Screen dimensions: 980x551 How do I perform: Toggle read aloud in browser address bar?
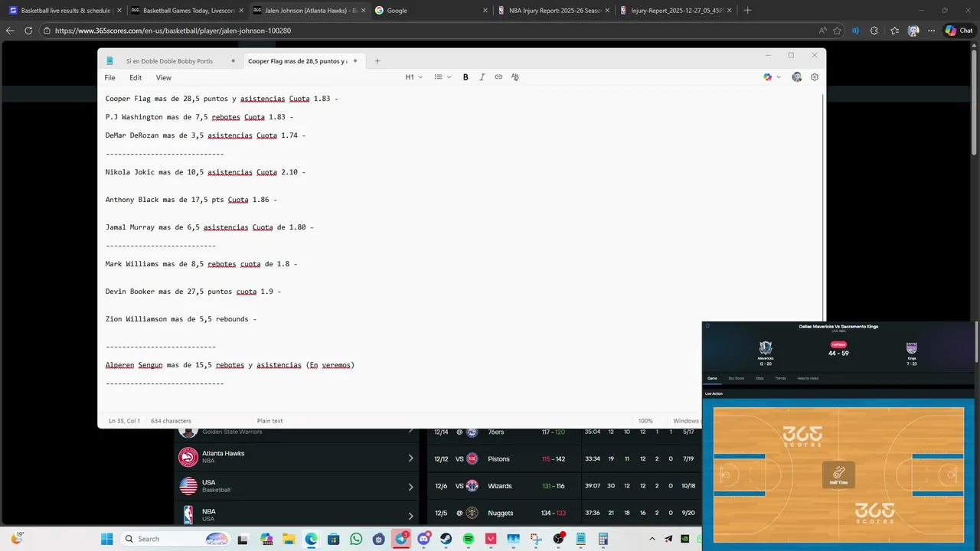pos(822,31)
